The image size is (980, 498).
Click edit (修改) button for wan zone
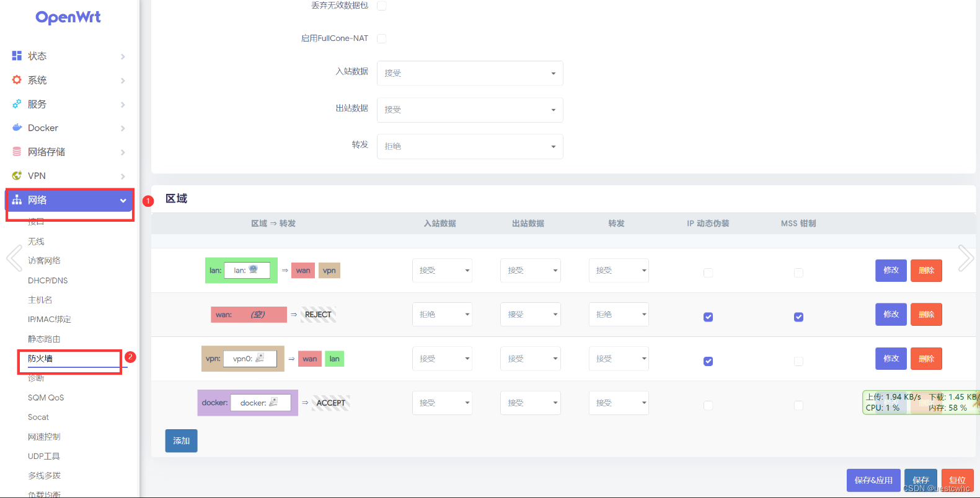pos(891,314)
